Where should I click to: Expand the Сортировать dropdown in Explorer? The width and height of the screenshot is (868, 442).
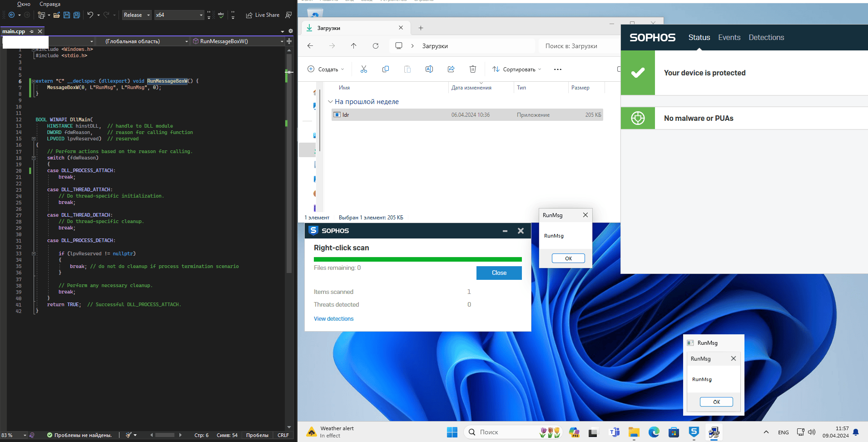(x=517, y=70)
